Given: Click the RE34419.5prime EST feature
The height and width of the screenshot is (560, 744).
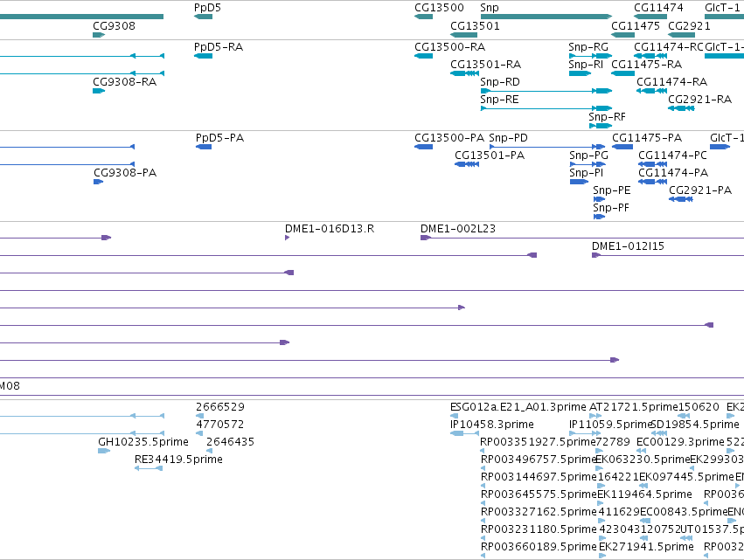Looking at the screenshot, I should [x=149, y=468].
